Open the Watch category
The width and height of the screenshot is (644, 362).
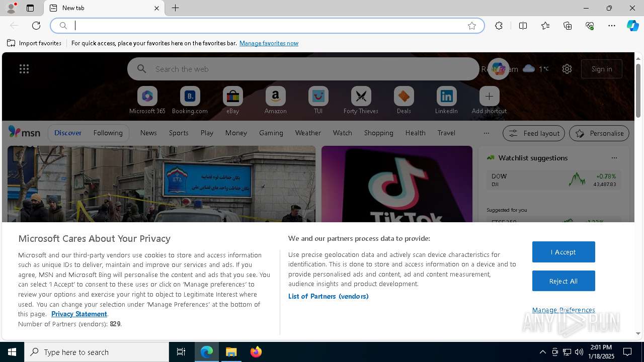click(x=342, y=133)
